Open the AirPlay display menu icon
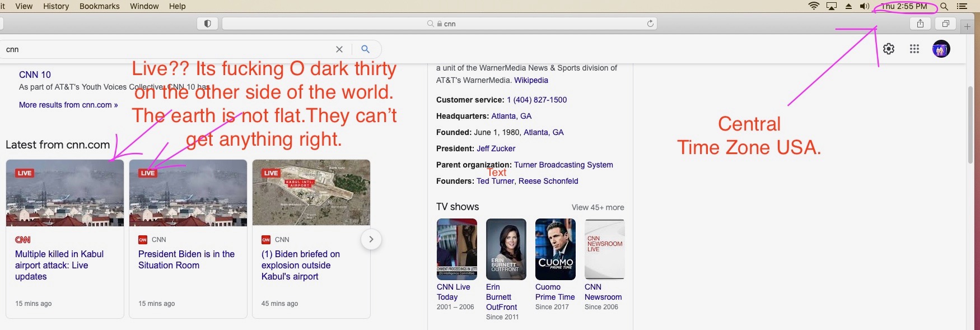This screenshot has width=980, height=330. coord(832,6)
